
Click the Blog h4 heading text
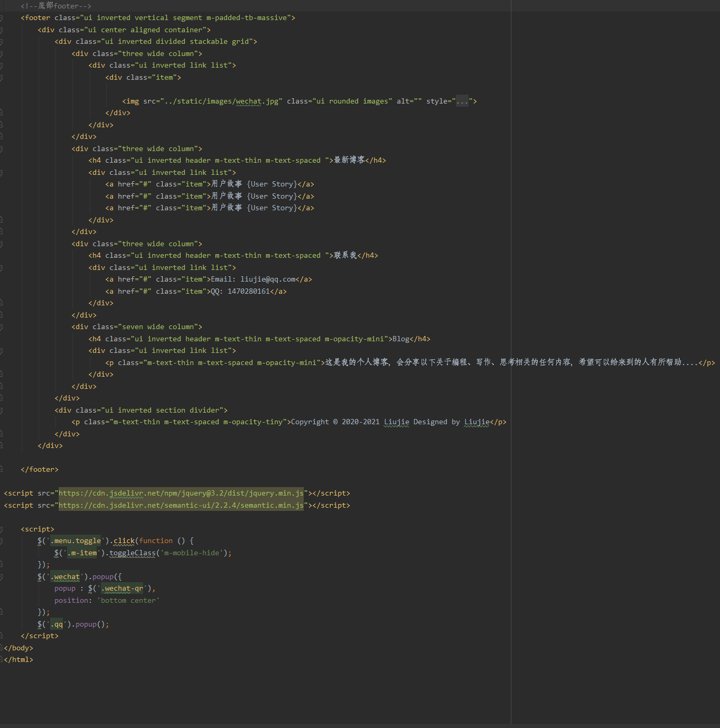(401, 339)
